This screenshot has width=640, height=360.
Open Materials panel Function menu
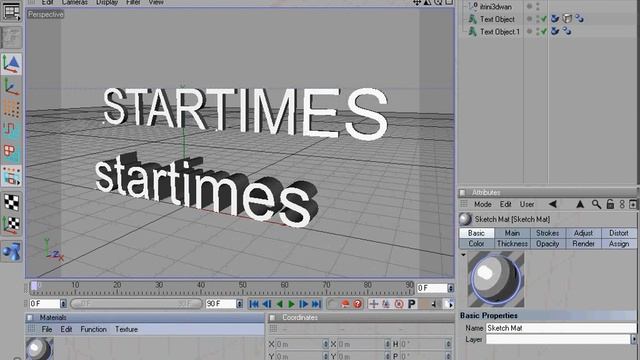93,329
